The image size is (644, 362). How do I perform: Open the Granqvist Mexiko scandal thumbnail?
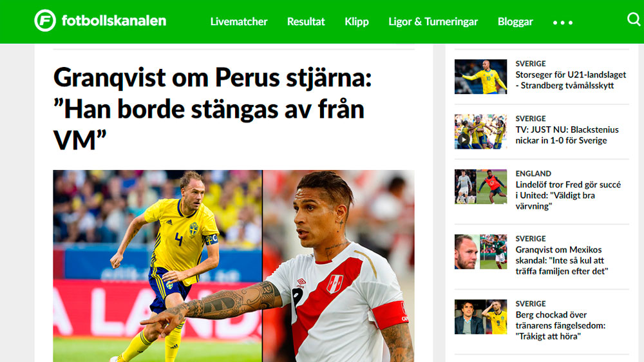480,252
